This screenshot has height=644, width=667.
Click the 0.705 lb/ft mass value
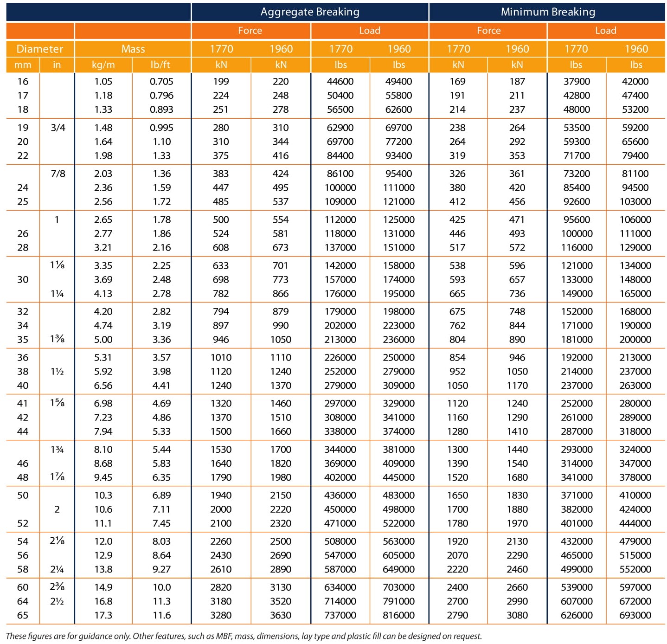pyautogui.click(x=161, y=82)
